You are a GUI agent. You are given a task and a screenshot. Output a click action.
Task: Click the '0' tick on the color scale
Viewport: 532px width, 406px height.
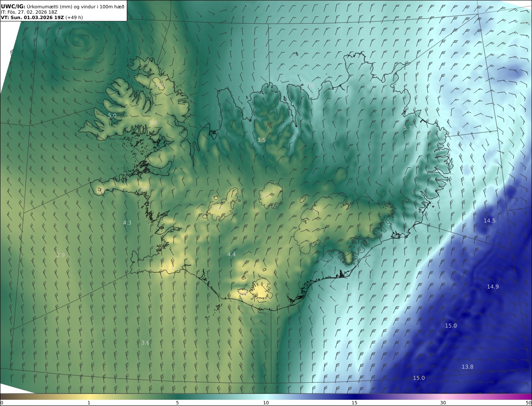coord(2,403)
